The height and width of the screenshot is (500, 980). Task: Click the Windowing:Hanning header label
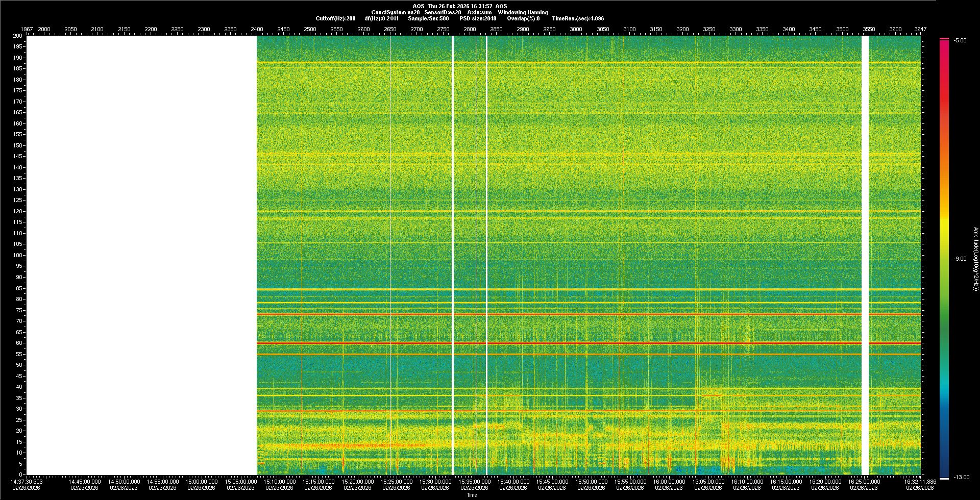(x=523, y=12)
